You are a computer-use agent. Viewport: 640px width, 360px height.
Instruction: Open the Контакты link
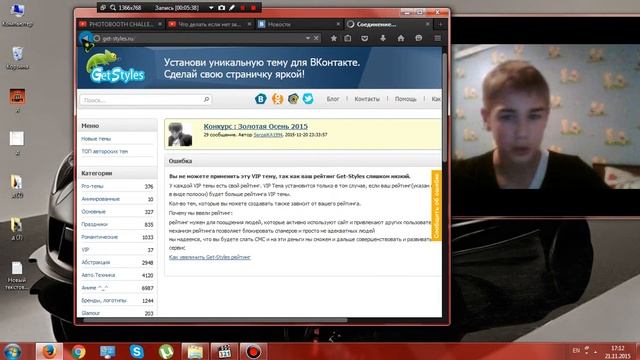click(367, 99)
